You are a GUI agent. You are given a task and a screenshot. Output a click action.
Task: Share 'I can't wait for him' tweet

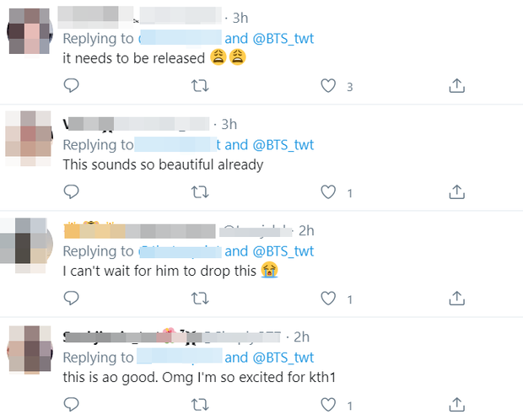pyautogui.click(x=456, y=299)
